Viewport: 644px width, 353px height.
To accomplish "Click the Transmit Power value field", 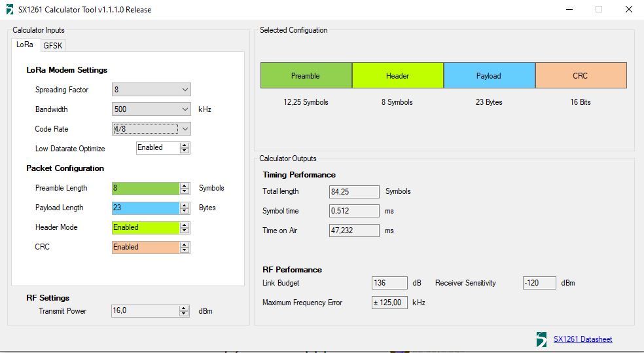I will (145, 310).
